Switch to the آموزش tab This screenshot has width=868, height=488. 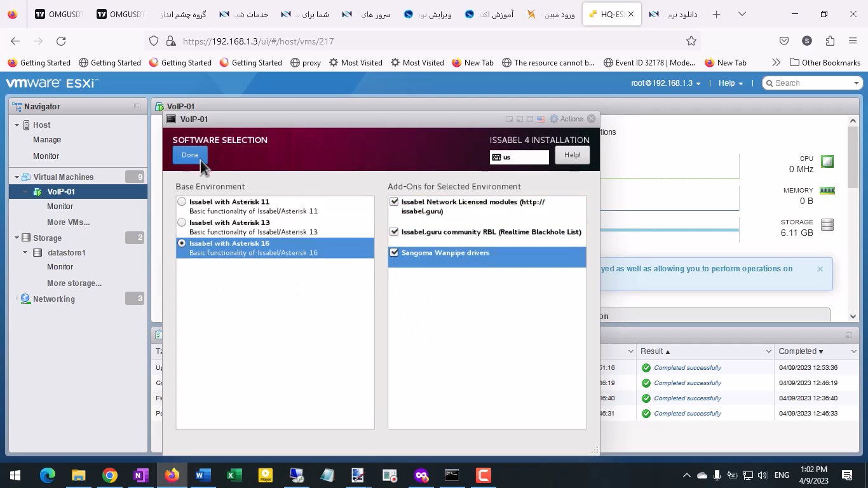pos(490,14)
